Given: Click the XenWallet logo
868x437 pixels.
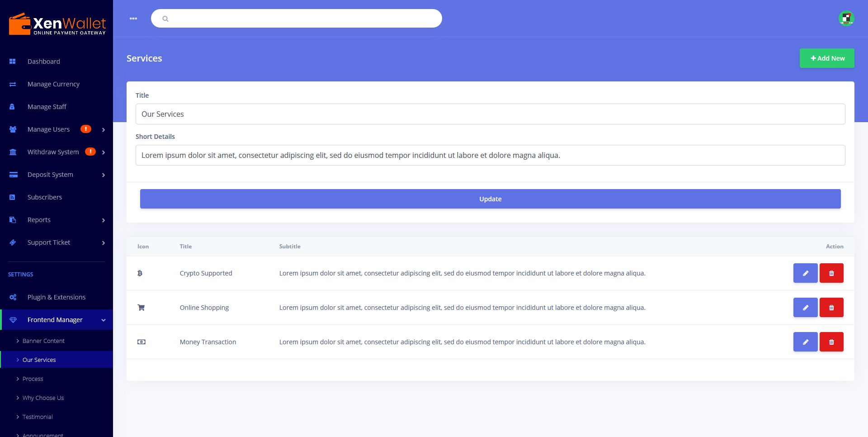Looking at the screenshot, I should pos(57,24).
